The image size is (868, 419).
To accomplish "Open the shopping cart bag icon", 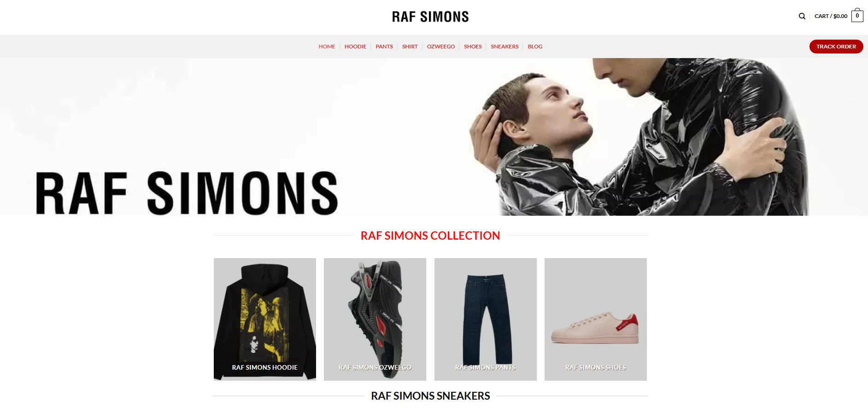I will (x=857, y=15).
